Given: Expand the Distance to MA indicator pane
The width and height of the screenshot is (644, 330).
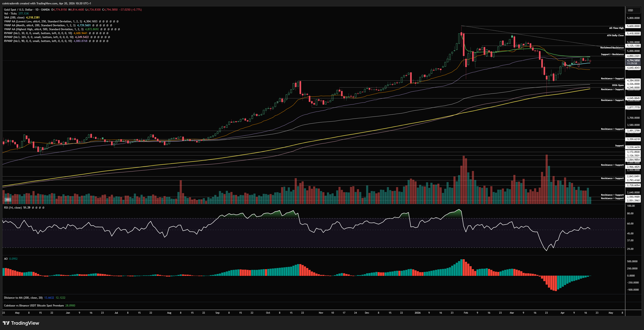Looking at the screenshot, I should (23, 298).
